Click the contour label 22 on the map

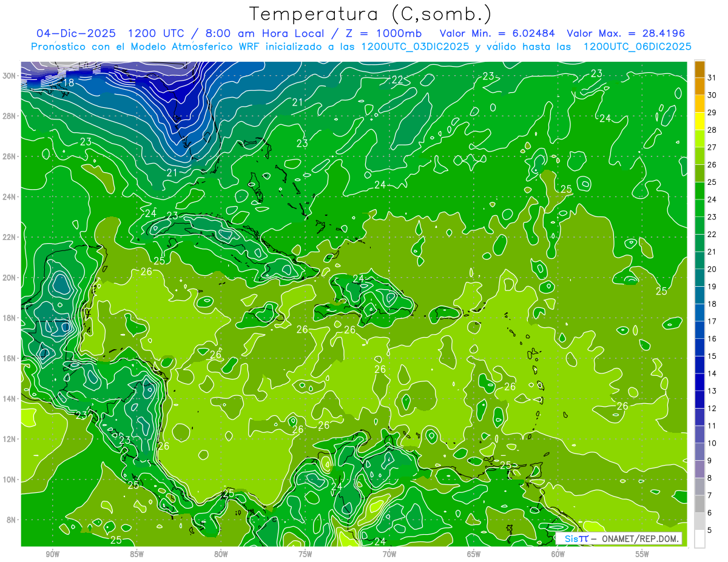397,80
